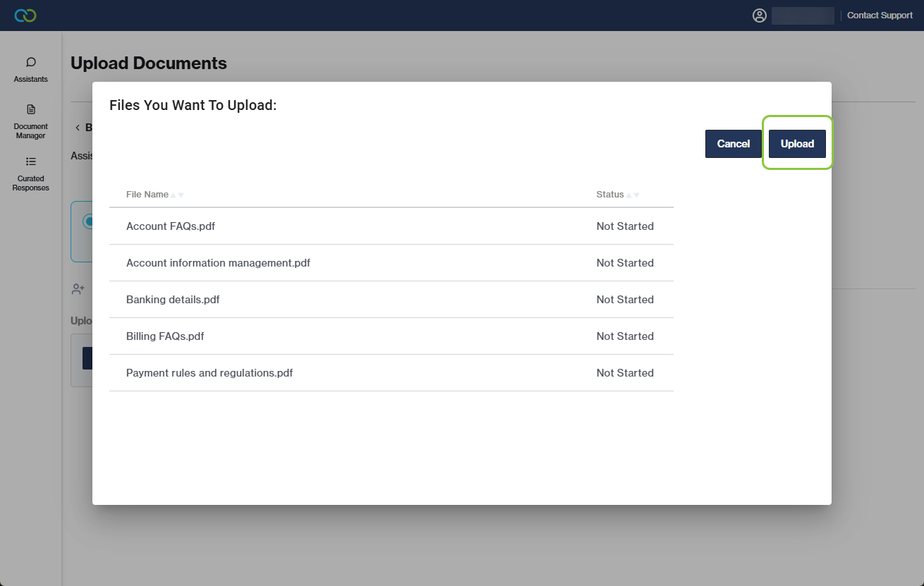
Task: Click the add-user icon behind the dialog
Action: [78, 289]
